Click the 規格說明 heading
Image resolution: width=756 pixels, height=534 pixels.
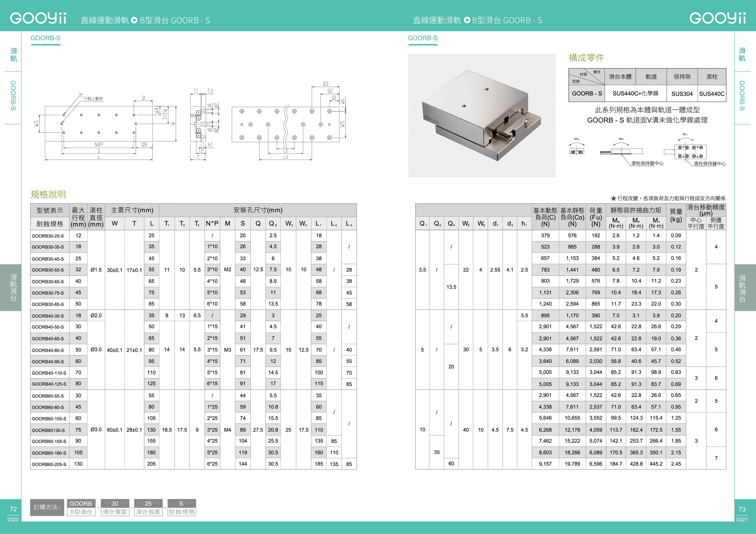pyautogui.click(x=48, y=194)
